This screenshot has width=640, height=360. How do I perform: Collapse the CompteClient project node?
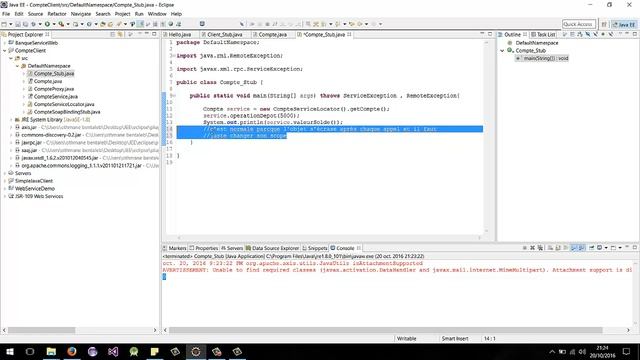[x=5, y=51]
